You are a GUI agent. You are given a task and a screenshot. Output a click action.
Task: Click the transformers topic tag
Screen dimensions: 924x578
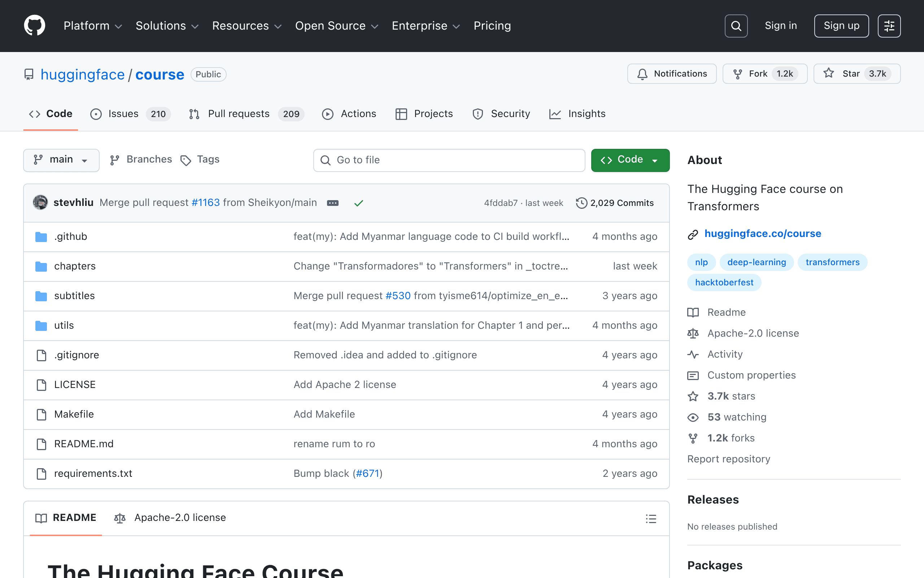pyautogui.click(x=832, y=262)
